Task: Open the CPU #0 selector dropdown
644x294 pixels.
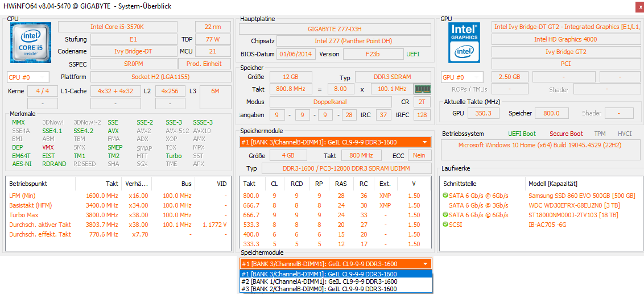Action: click(28, 77)
